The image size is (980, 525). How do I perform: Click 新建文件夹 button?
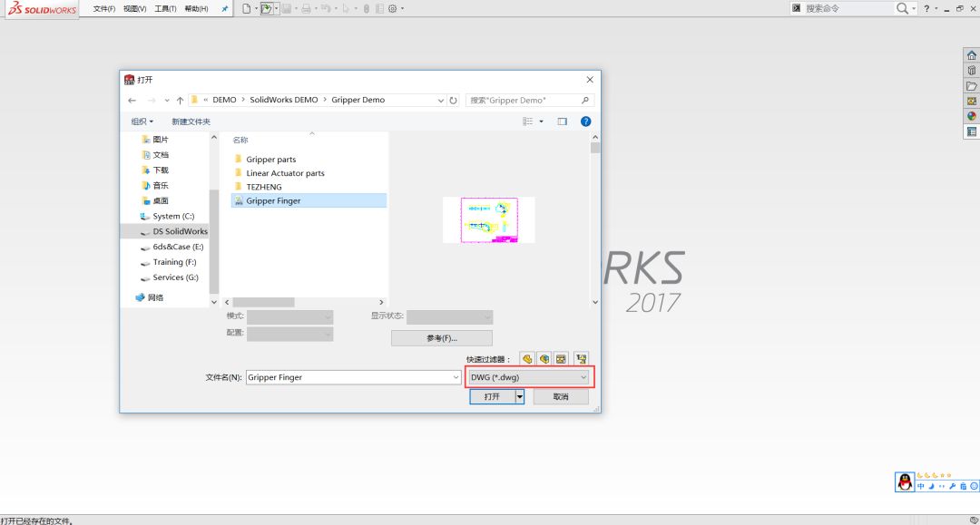click(x=191, y=122)
